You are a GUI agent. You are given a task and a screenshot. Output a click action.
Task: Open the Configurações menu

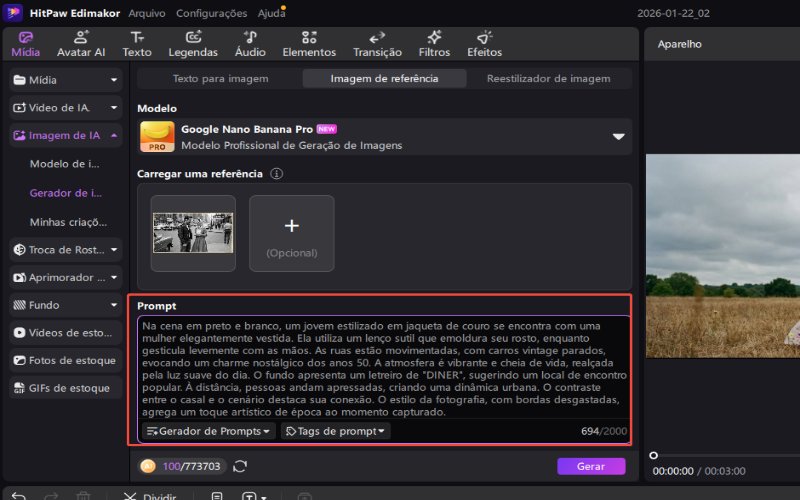click(x=211, y=13)
